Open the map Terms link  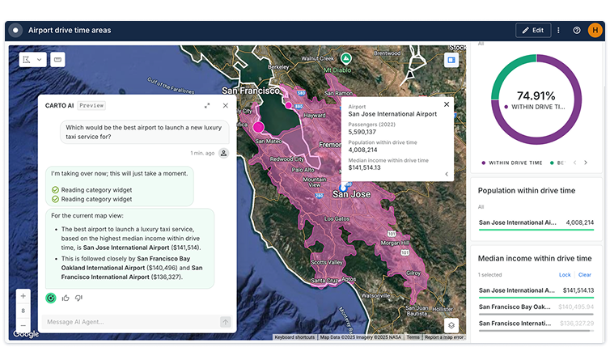(413, 337)
